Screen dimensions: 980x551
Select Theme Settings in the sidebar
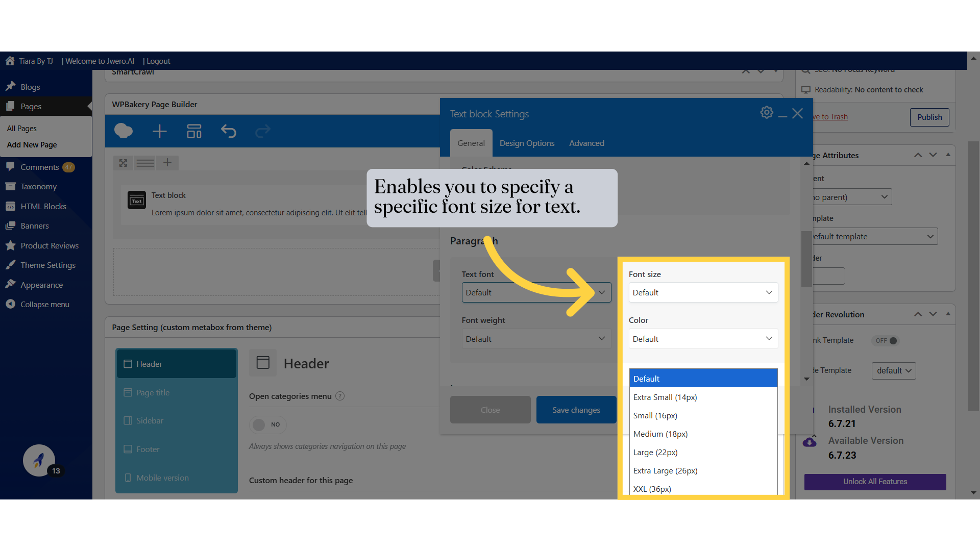pyautogui.click(x=48, y=265)
